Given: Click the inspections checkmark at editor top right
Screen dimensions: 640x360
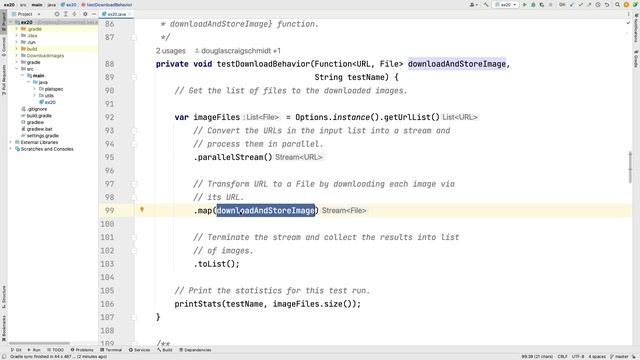Looking at the screenshot, I should [x=628, y=23].
